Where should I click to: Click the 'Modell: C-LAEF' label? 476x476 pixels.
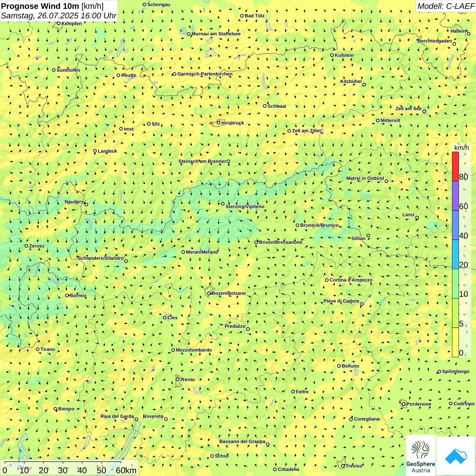point(446,6)
